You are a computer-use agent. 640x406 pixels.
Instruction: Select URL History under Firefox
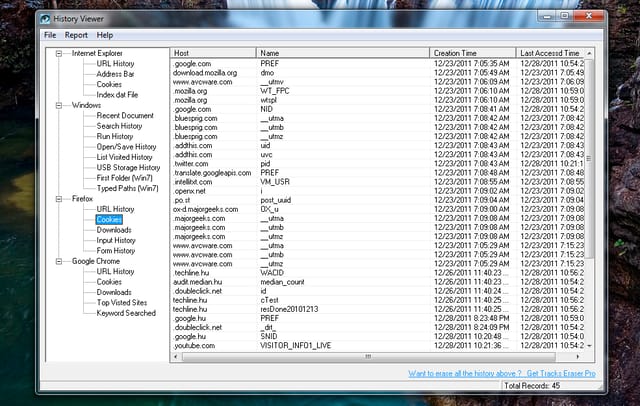tap(115, 209)
